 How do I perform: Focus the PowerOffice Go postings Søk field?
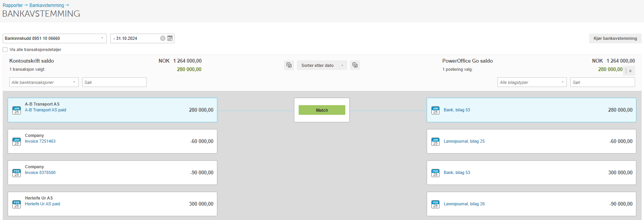point(602,82)
